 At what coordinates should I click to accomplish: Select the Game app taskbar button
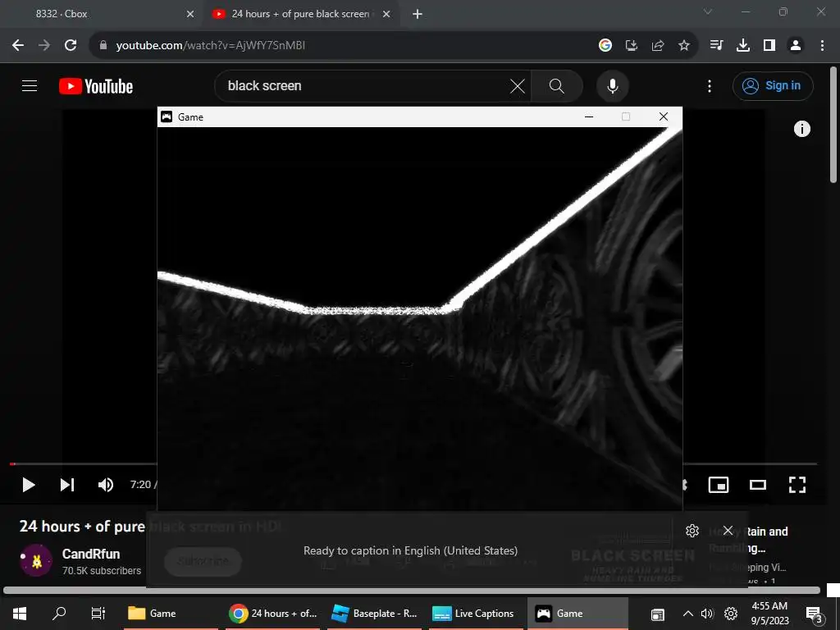(577, 614)
